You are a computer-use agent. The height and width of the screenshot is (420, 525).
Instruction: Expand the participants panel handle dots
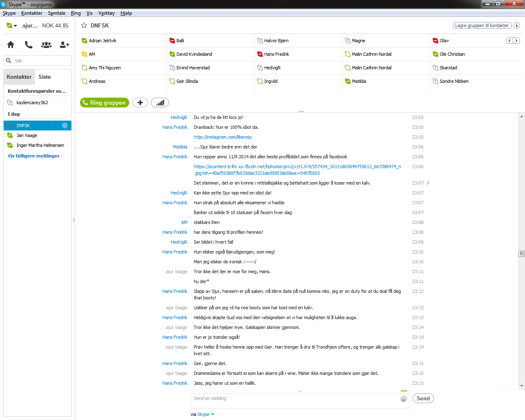pos(301,112)
